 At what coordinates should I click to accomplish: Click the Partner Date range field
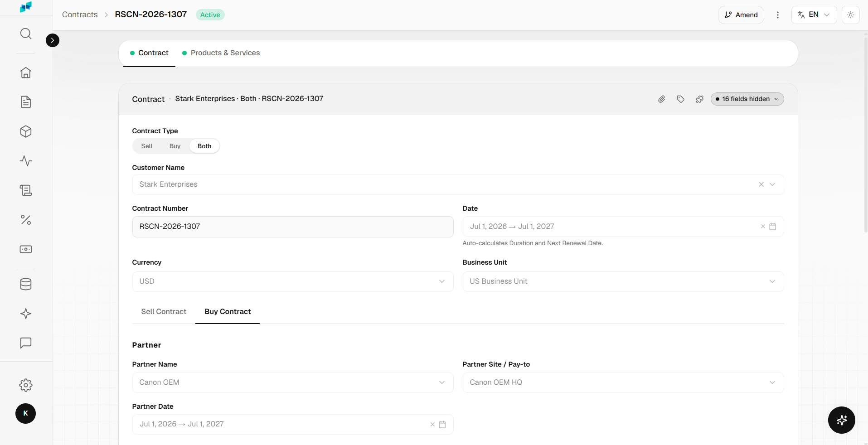point(293,425)
